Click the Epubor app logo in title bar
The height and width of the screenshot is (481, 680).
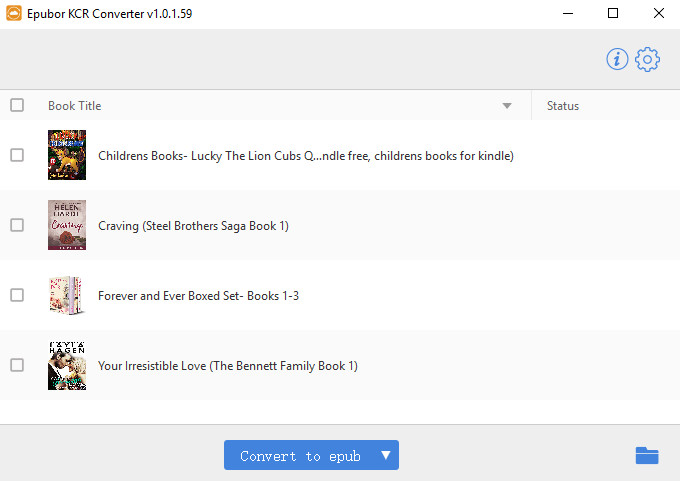pyautogui.click(x=13, y=13)
